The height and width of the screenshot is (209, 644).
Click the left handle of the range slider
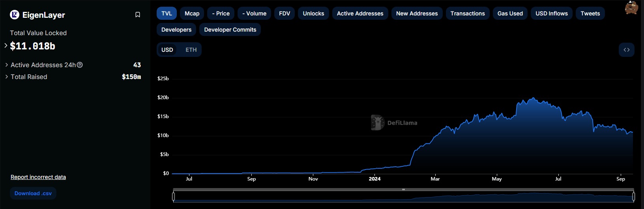point(174,196)
